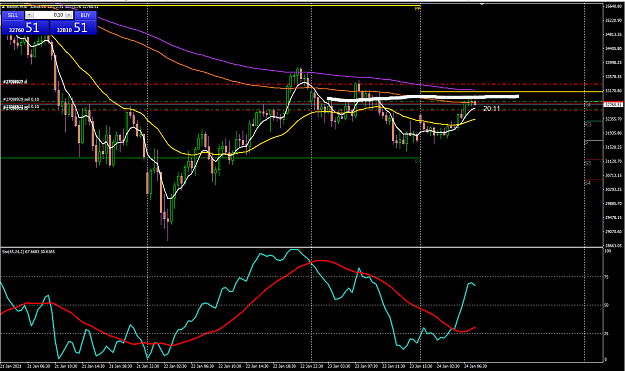Click the '21 Jan 2021' date on the time axis

(x=11, y=366)
